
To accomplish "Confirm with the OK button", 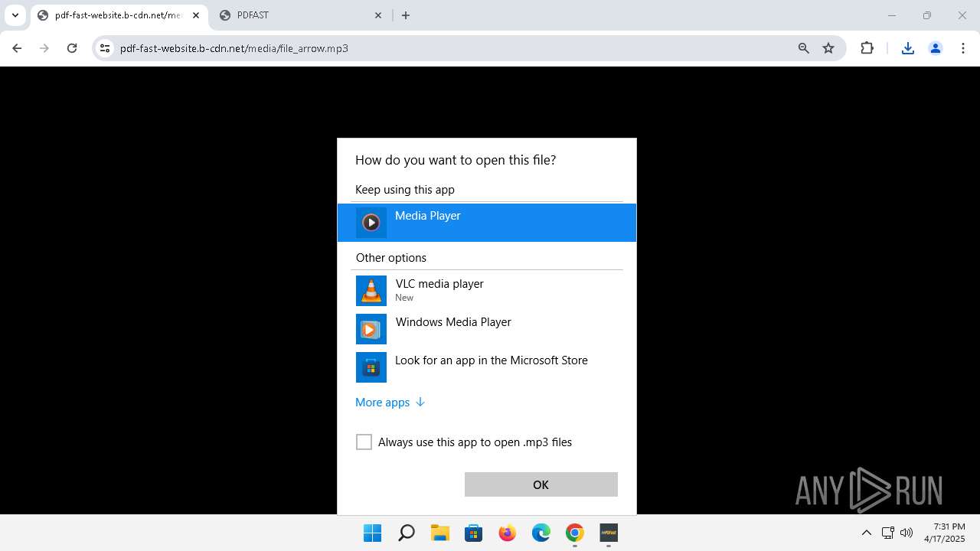I will tap(541, 484).
